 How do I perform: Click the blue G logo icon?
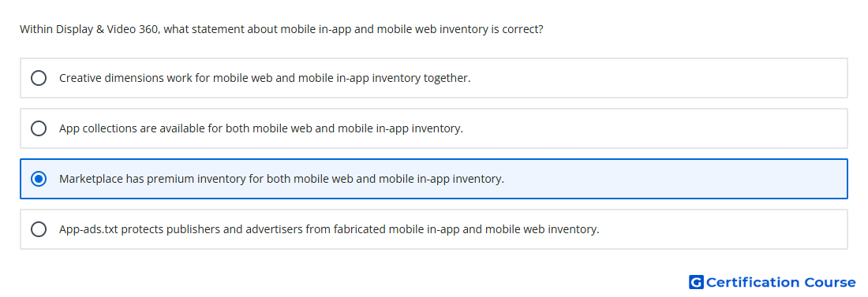coord(696,283)
